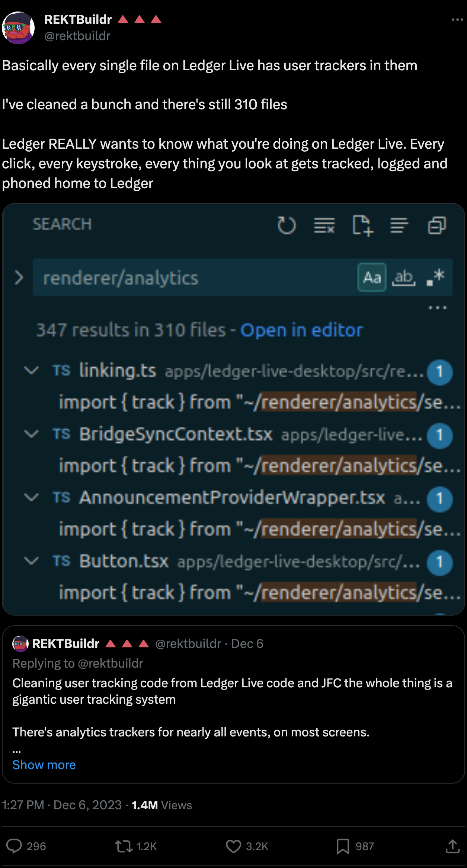Like the tweet with heart icon
The height and width of the screenshot is (868, 467).
pos(233,846)
